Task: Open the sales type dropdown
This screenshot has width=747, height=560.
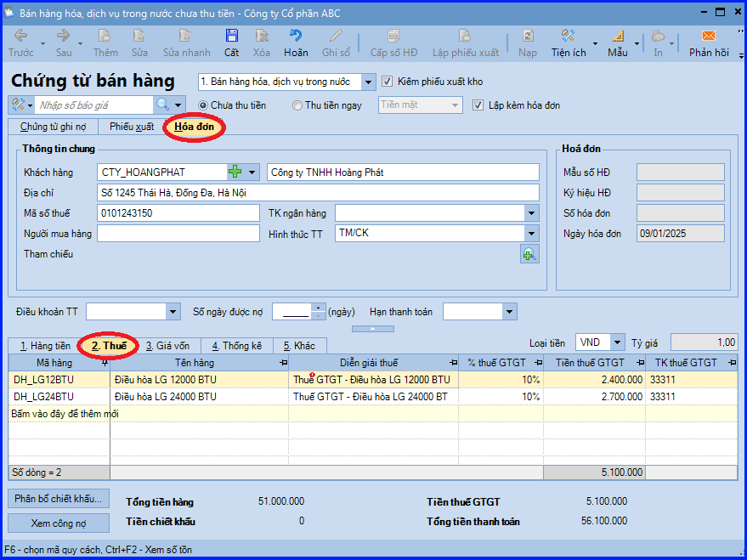Action: point(368,82)
